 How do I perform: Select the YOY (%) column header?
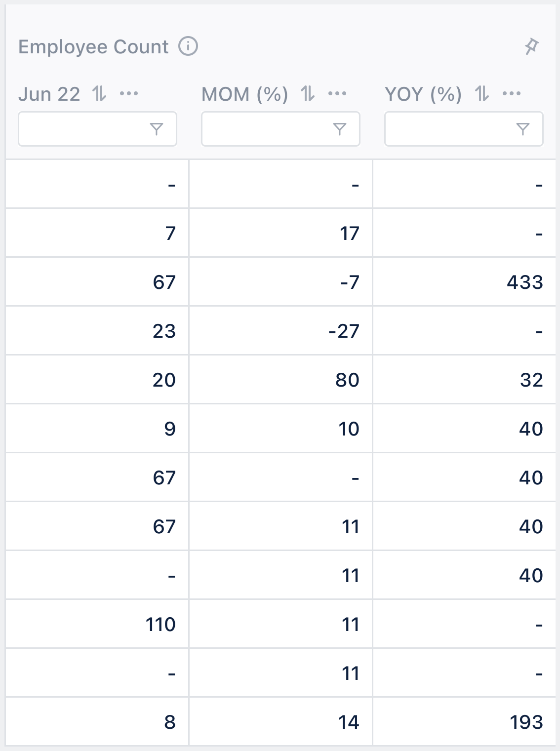click(x=423, y=94)
